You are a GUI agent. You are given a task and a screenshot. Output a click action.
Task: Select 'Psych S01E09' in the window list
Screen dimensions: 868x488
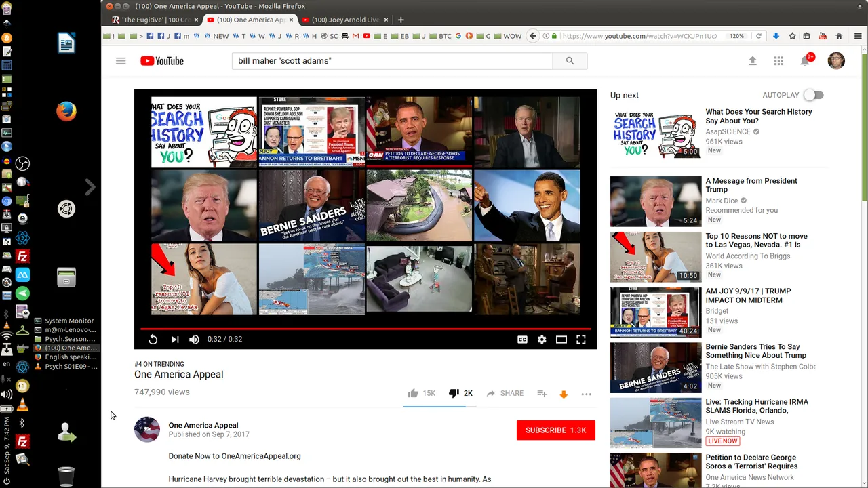(x=66, y=367)
